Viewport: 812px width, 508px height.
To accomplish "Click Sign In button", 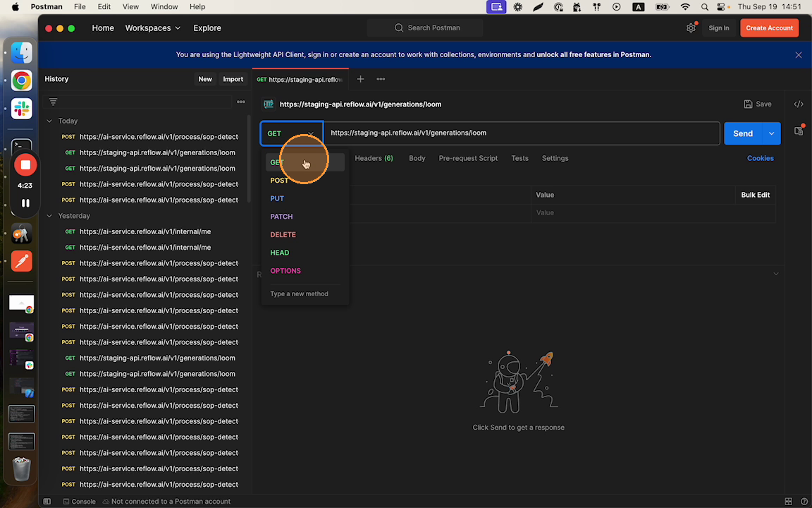I will coord(719,28).
